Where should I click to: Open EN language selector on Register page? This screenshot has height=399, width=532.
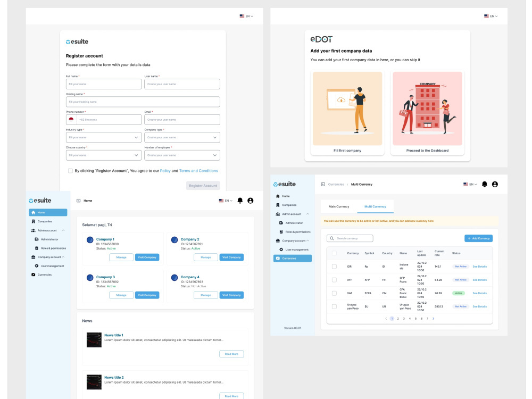pos(246,16)
